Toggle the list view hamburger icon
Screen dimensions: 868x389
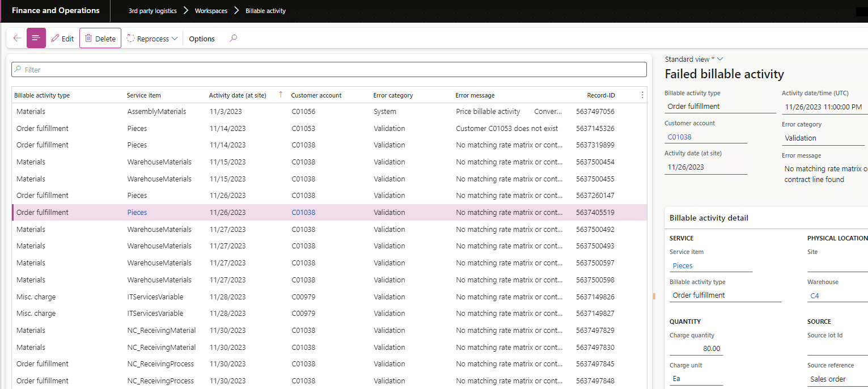coord(36,38)
